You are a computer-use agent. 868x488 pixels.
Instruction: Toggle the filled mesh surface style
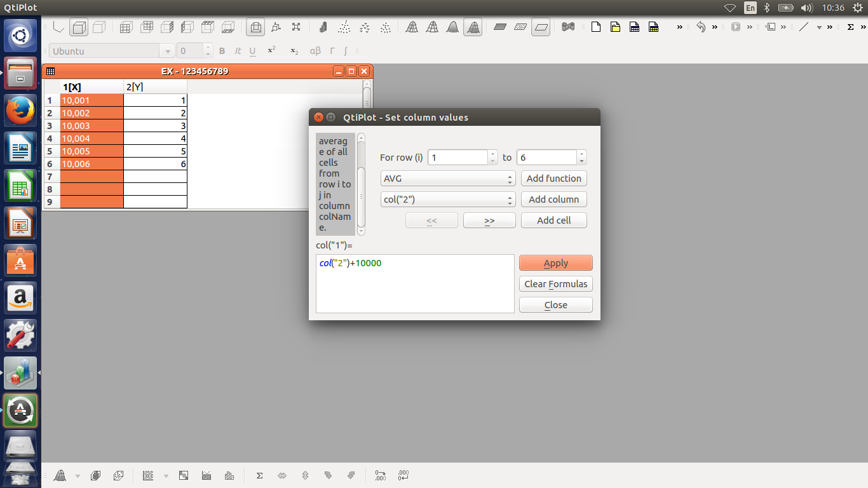click(x=472, y=27)
